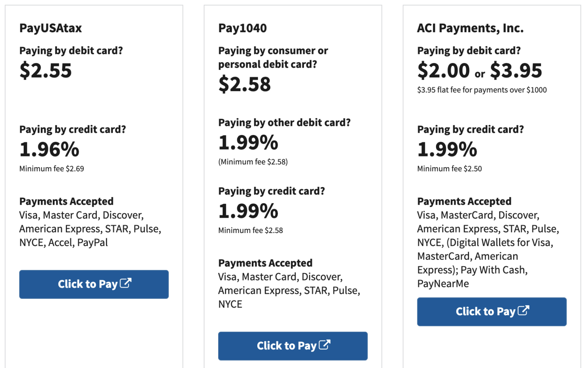Click the $2.55 debit card fee under PayUSAtax
588x368 pixels.
click(46, 70)
